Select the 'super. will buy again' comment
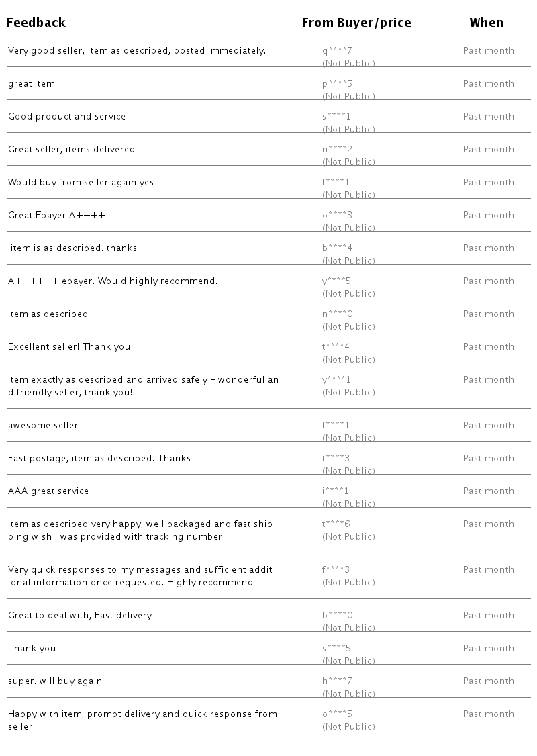 coord(55,681)
